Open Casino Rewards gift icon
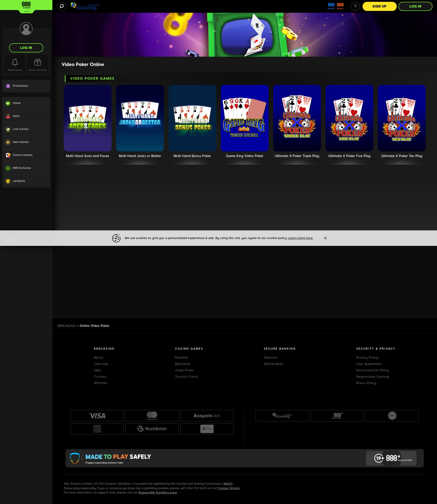This screenshot has height=504, width=437. (x=38, y=64)
